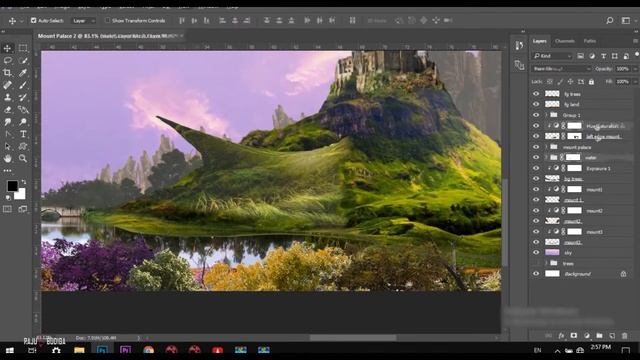
Task: Open the Opacity slider dropdown arrow
Action: (635, 69)
